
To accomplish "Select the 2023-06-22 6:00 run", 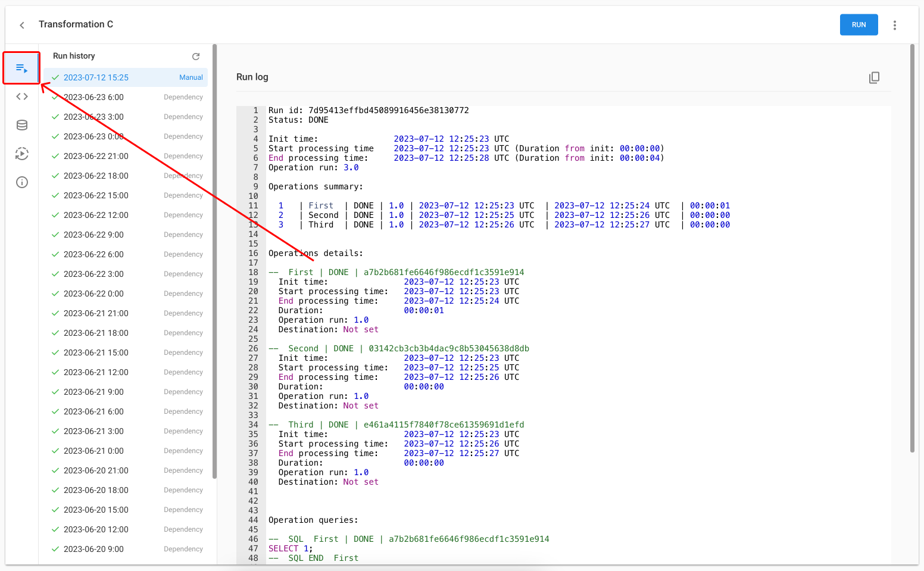I will pos(126,254).
